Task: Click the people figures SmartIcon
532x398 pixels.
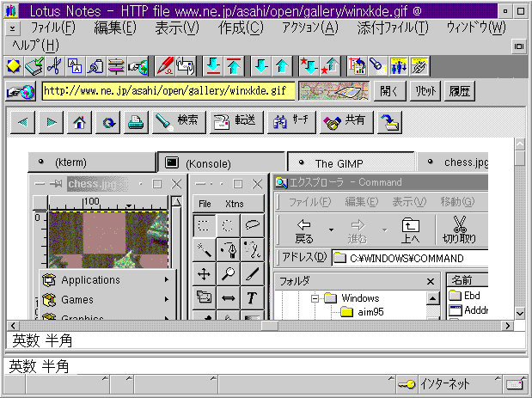Action: (x=398, y=66)
